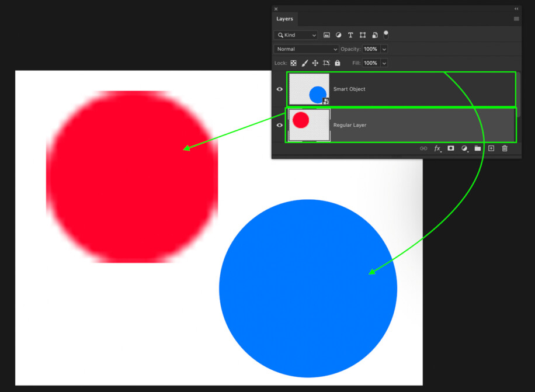This screenshot has height=392, width=535.
Task: Add a layer mask
Action: coord(450,148)
